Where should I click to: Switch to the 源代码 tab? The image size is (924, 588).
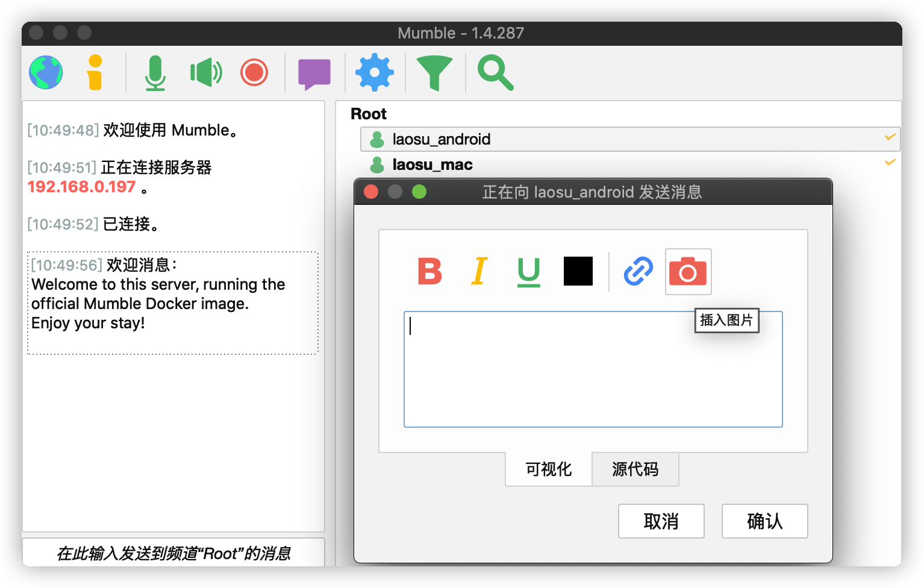click(635, 469)
